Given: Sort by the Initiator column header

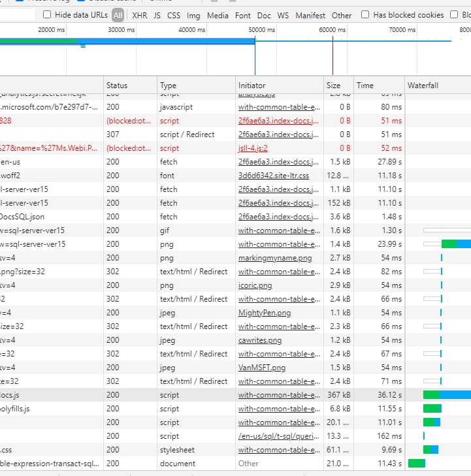Looking at the screenshot, I should 252,86.
